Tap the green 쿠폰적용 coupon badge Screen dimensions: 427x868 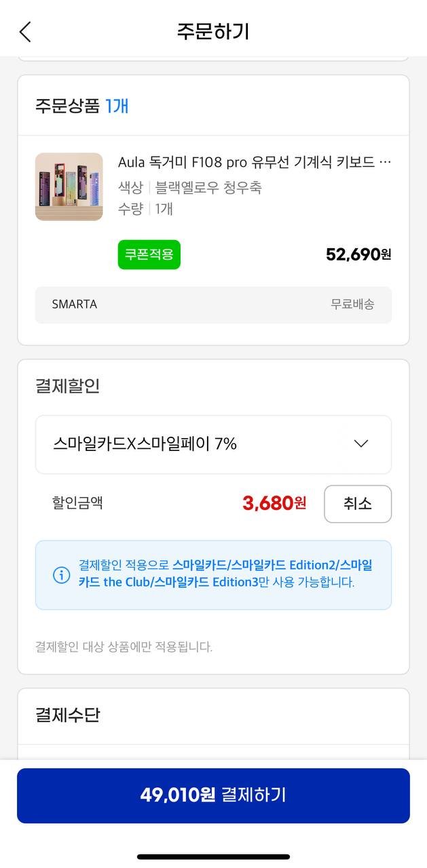[149, 254]
